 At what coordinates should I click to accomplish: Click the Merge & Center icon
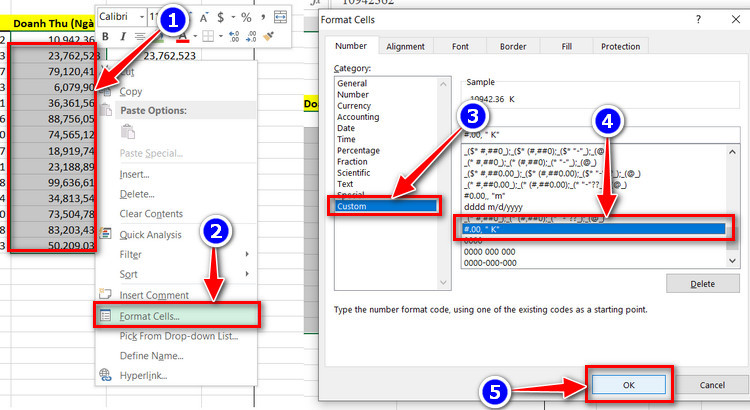(x=280, y=17)
